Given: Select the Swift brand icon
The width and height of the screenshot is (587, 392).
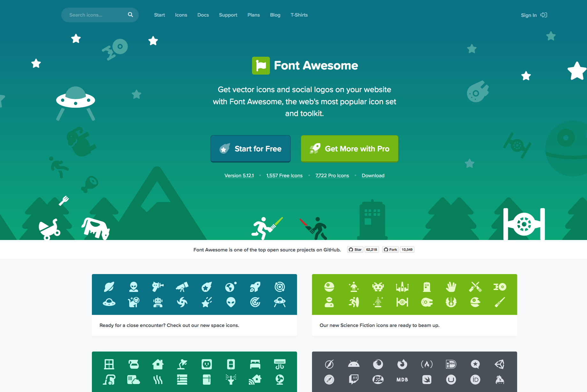Looking at the screenshot, I should pos(427,380).
